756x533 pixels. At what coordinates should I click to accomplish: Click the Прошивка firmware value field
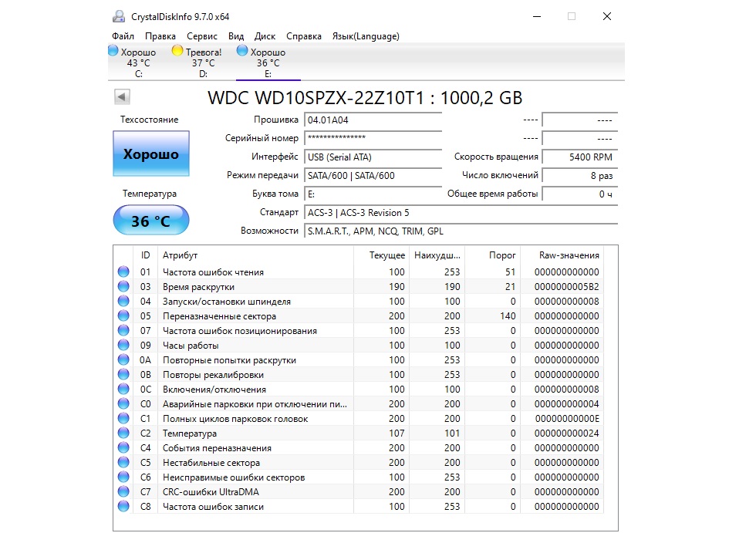[x=373, y=120]
